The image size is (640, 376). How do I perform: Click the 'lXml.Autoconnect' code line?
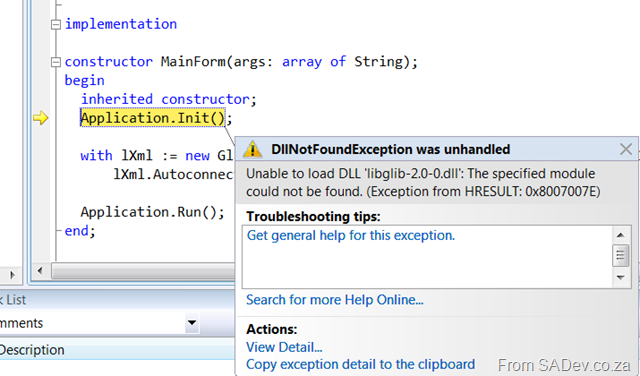tap(173, 175)
